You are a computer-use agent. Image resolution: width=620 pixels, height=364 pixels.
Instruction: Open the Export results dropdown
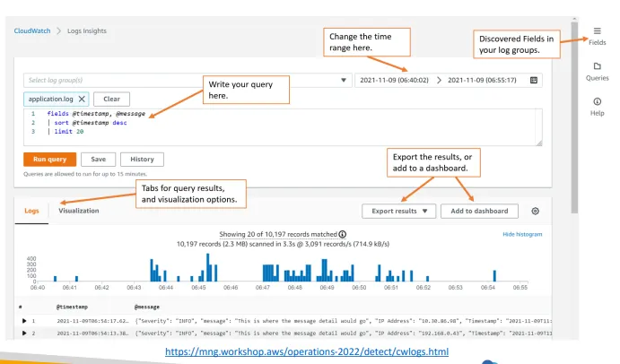pyautogui.click(x=398, y=211)
